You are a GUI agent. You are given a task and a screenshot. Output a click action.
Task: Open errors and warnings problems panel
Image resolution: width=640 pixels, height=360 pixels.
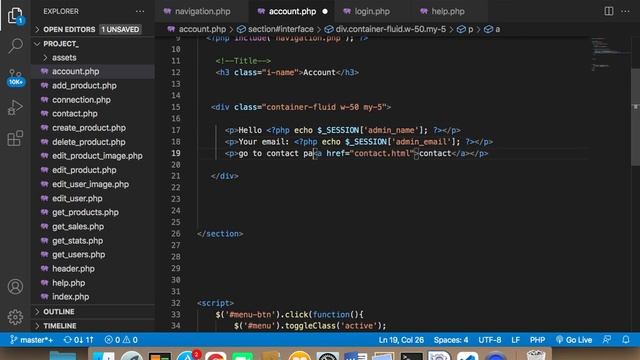click(121, 340)
